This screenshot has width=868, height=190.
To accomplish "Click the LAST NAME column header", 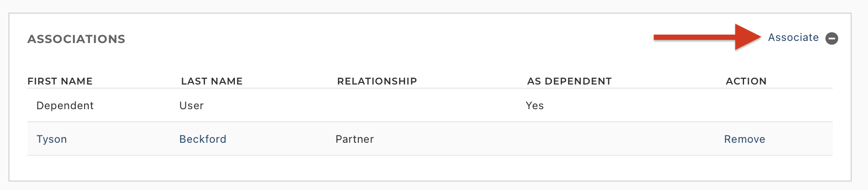I will [x=212, y=81].
